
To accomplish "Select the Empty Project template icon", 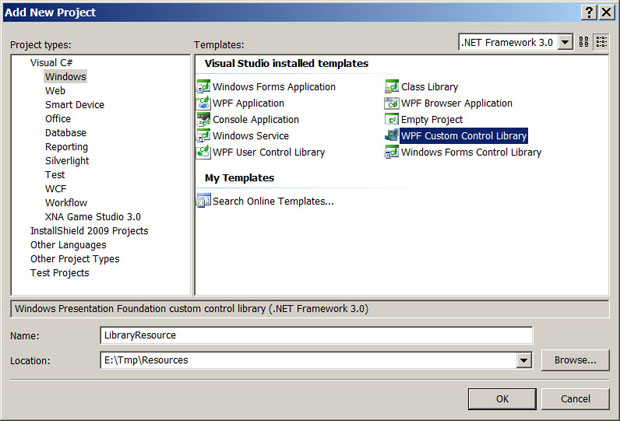I will pos(392,119).
